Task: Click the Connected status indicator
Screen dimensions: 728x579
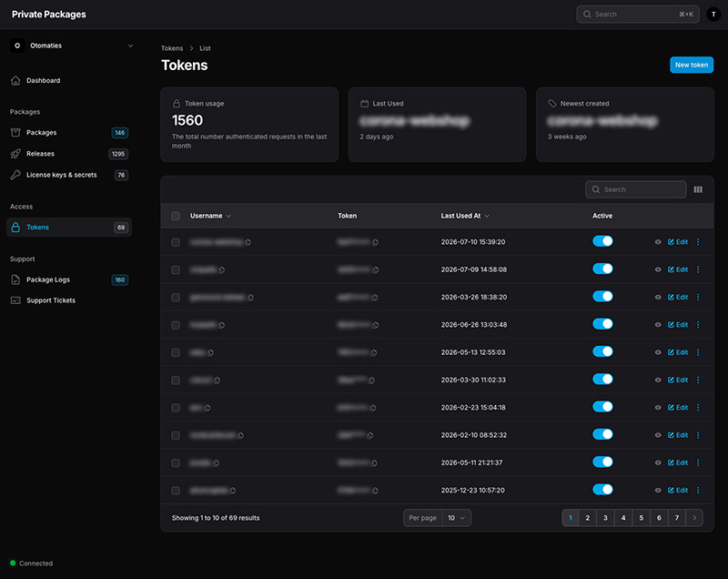Action: [x=31, y=564]
